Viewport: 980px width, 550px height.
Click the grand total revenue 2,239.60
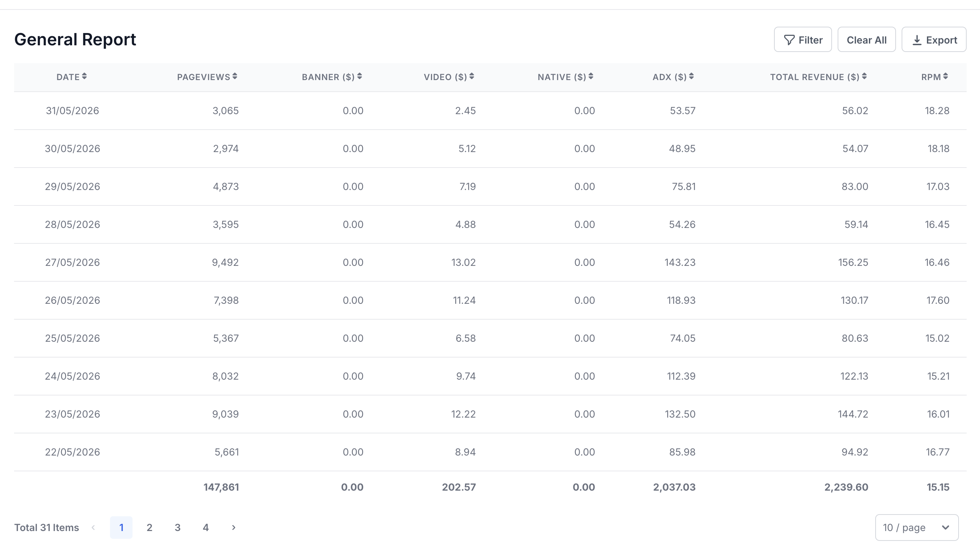tap(846, 487)
